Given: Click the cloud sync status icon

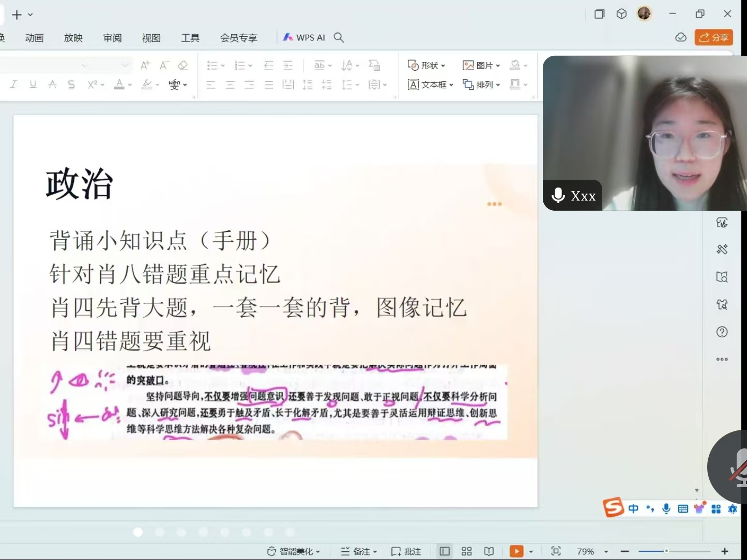Looking at the screenshot, I should (x=681, y=38).
